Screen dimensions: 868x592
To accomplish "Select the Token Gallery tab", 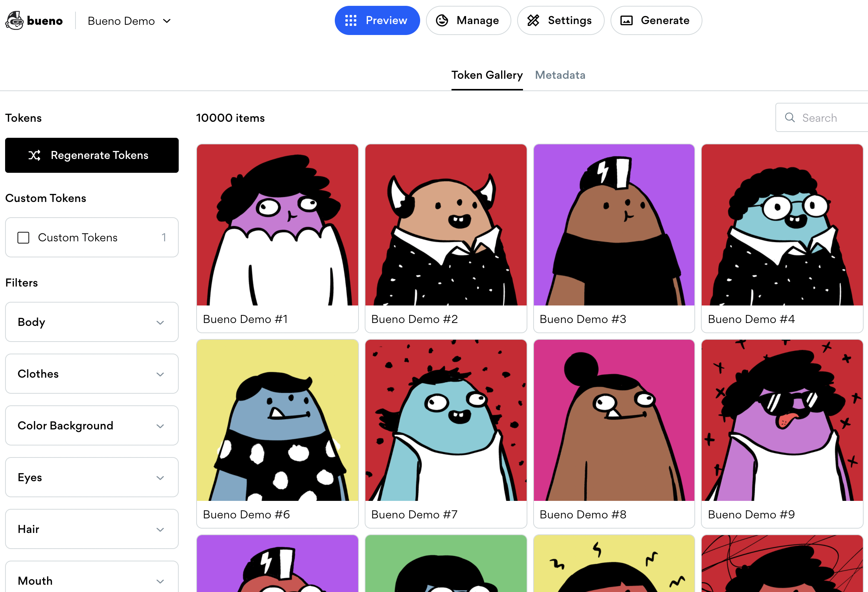I will click(486, 74).
